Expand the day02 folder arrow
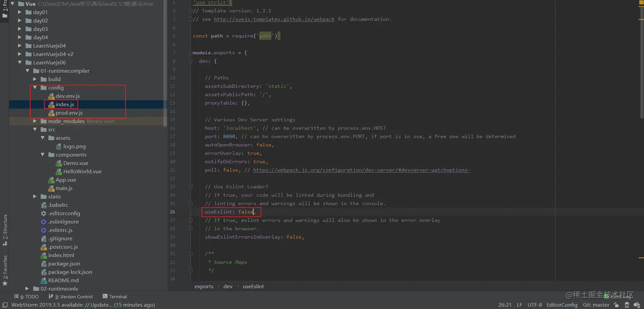Viewport: 644px width, 309px height. [x=20, y=20]
